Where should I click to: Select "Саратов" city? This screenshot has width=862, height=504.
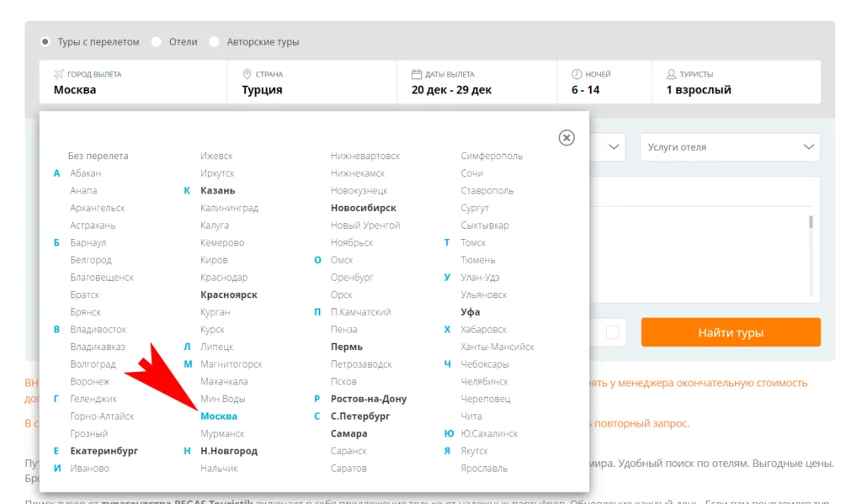coord(349,469)
